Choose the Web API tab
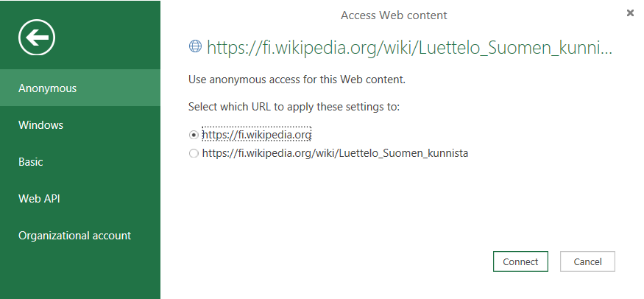This screenshot has width=644, height=299. click(x=80, y=199)
